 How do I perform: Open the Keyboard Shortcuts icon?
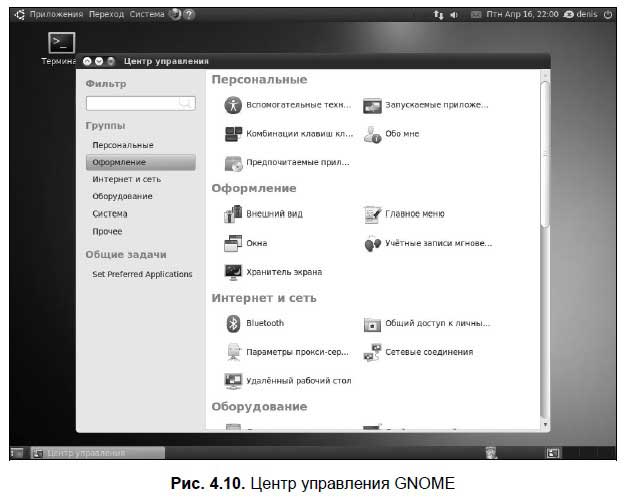(x=233, y=134)
